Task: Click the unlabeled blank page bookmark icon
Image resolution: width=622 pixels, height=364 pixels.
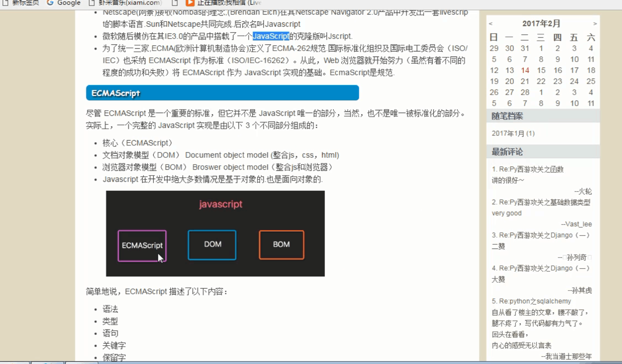Action: click(175, 3)
